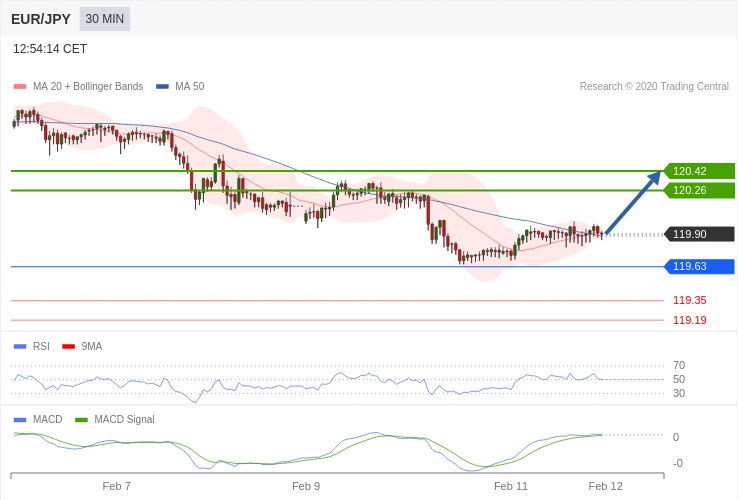Click the 119.90 current price tag
Viewport: 738px width, 500px height.
[x=698, y=234]
